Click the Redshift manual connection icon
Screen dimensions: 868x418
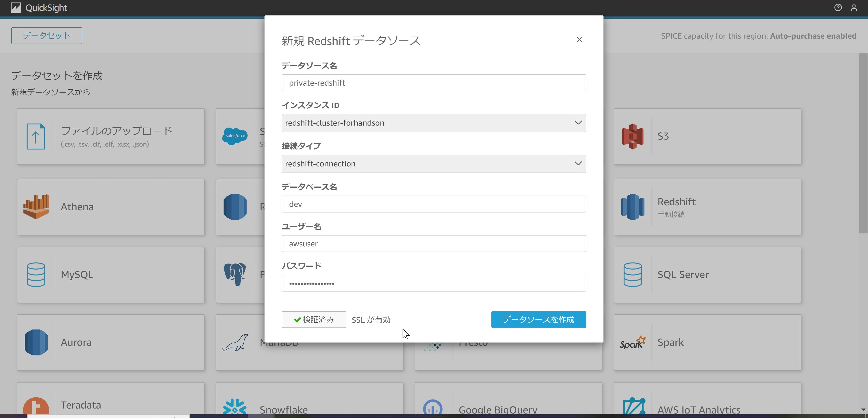click(x=632, y=207)
